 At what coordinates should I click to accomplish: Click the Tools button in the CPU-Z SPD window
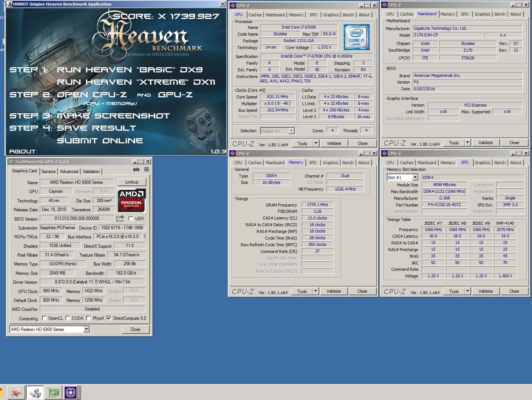pos(454,292)
